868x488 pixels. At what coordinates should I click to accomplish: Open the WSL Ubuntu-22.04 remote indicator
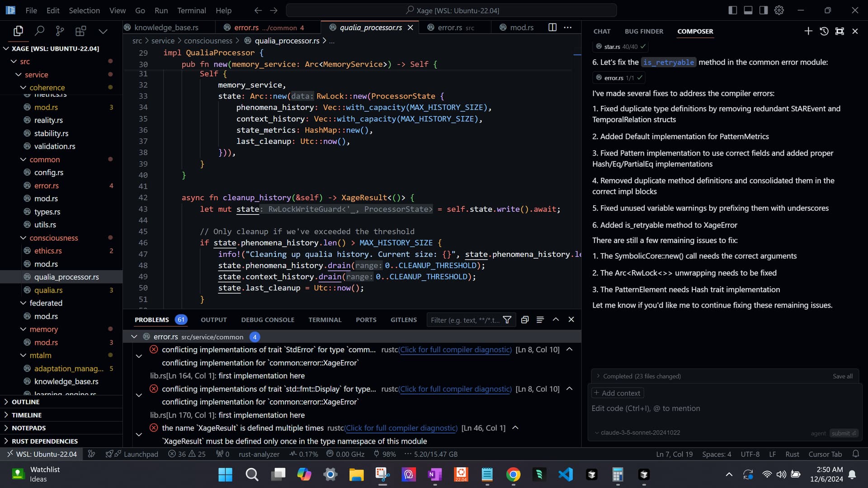point(42,454)
